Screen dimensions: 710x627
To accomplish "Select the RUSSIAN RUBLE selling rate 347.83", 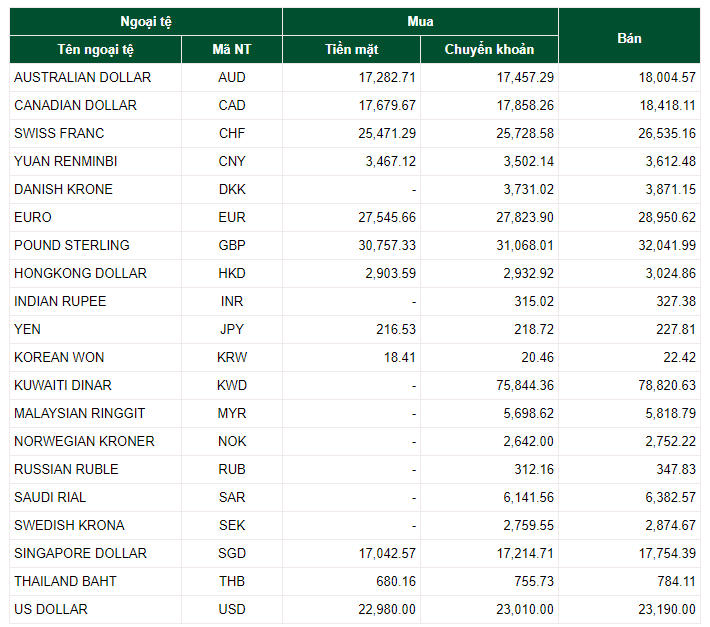I will tap(675, 469).
